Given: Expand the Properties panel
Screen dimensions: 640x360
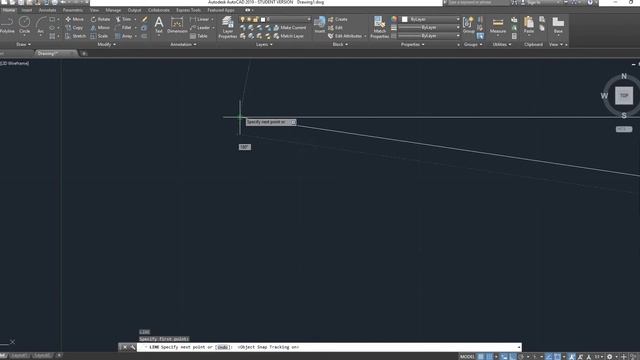Looking at the screenshot, I should 413,44.
